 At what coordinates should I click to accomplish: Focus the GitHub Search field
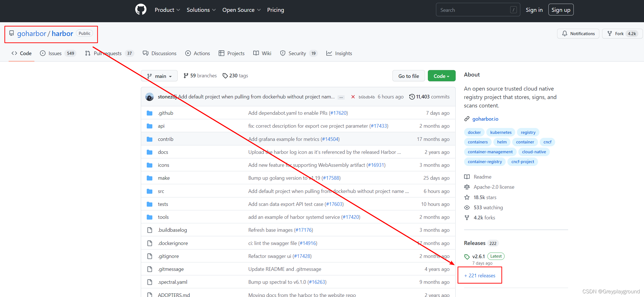coord(478,10)
